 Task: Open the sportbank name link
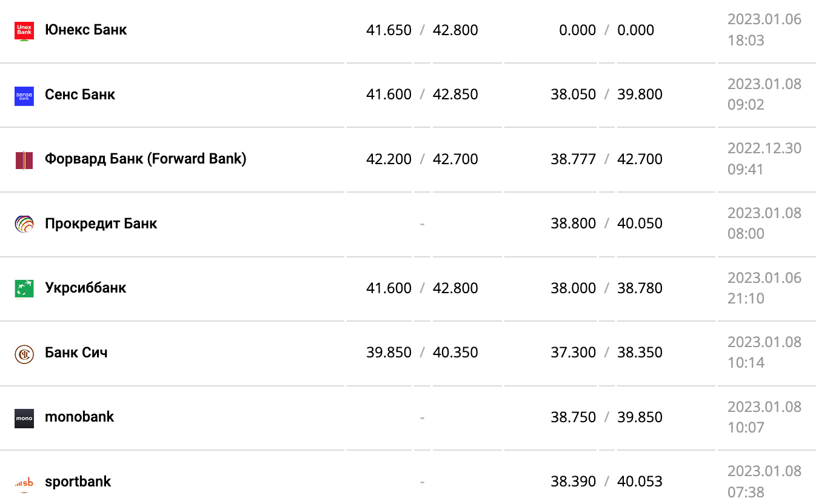point(78,482)
